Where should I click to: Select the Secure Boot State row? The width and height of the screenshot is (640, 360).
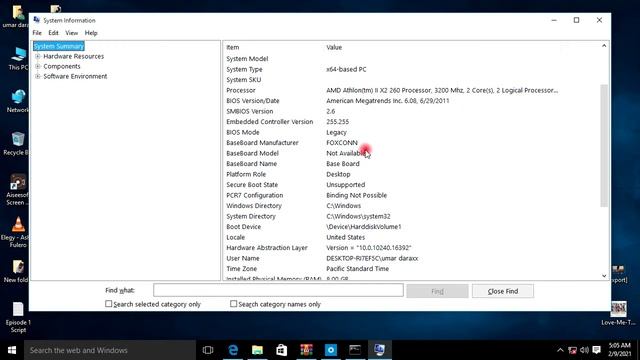(x=411, y=185)
